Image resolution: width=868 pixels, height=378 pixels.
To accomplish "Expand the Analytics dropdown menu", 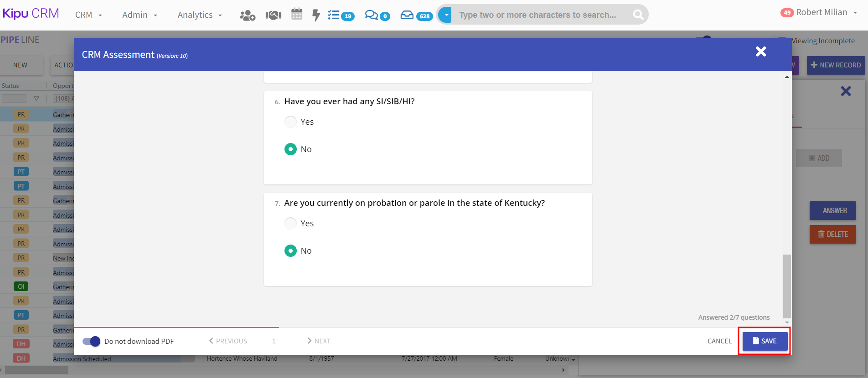I will point(200,15).
